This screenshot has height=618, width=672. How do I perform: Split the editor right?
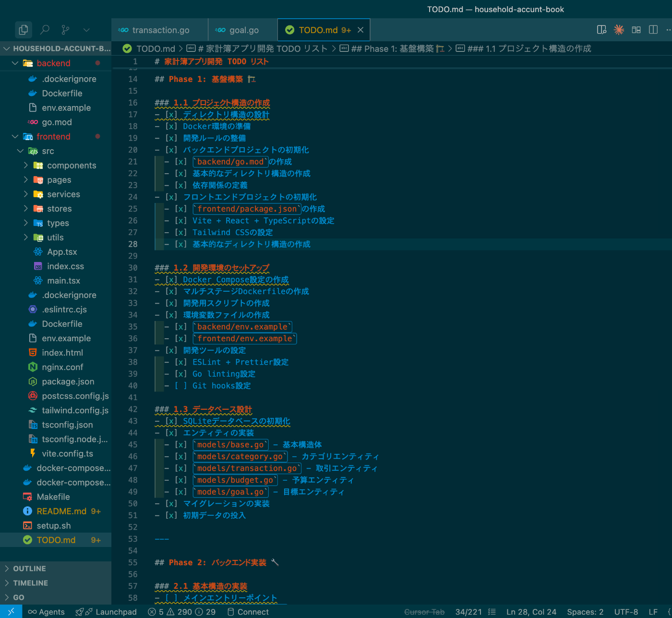point(653,30)
